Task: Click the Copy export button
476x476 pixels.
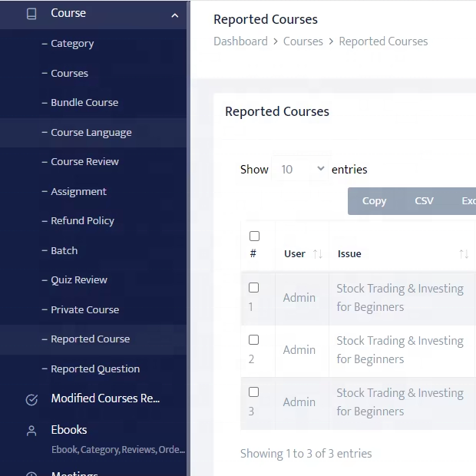Action: [x=374, y=201]
